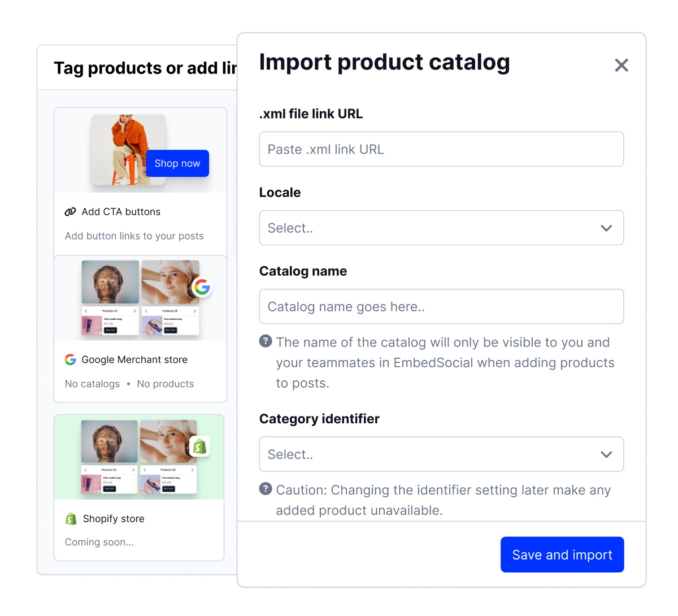Click the help icon beside the Caution message

pos(266,488)
